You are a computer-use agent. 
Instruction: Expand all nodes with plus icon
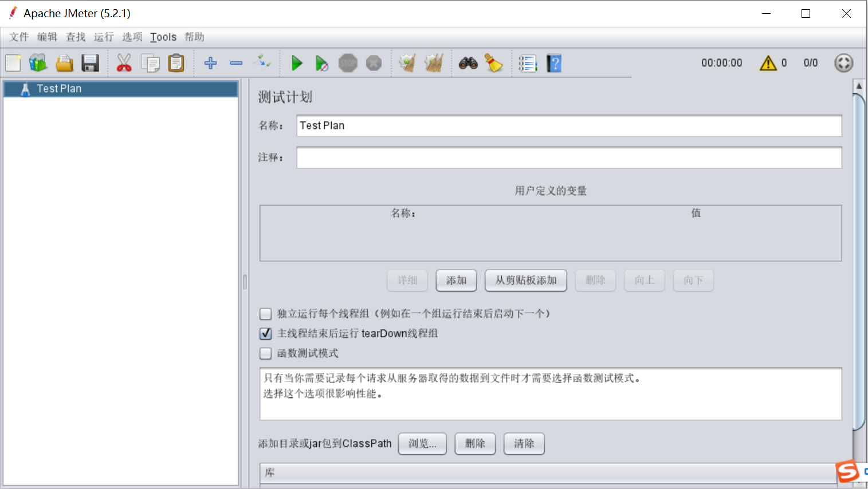point(210,63)
